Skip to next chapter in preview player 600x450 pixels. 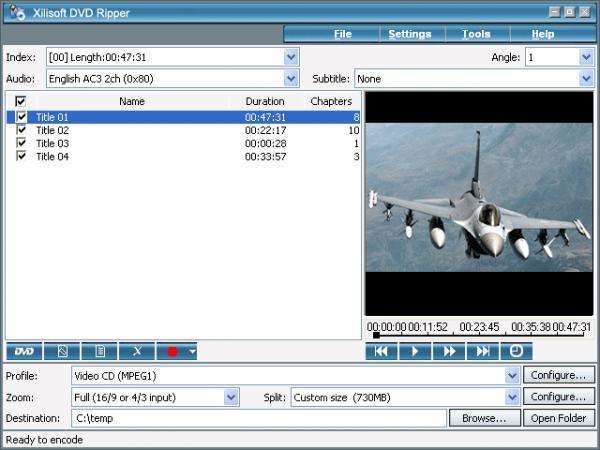click(x=483, y=351)
